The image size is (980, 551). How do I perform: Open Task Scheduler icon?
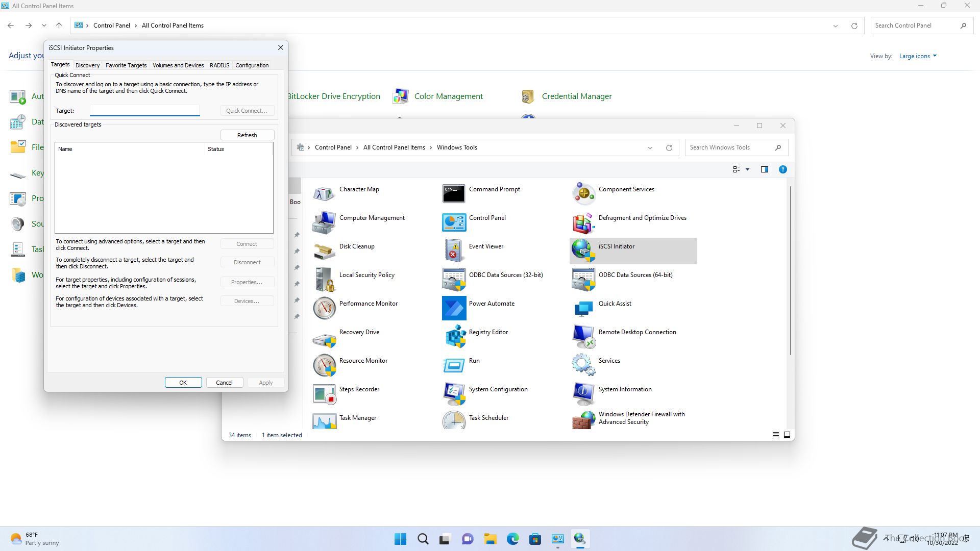453,420
